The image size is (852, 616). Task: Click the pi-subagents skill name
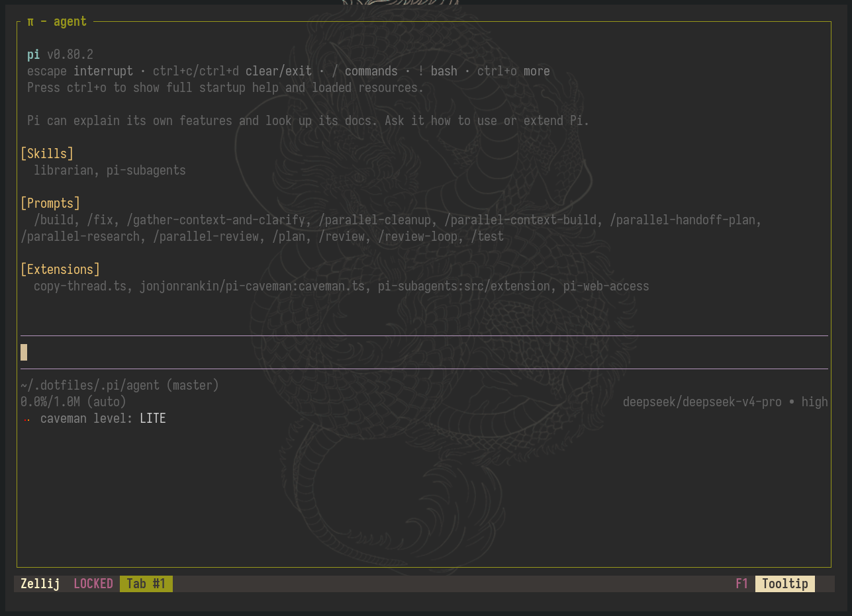146,170
